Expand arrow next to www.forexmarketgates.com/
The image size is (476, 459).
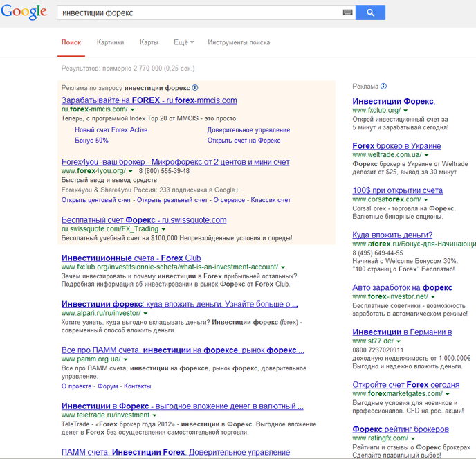(448, 394)
